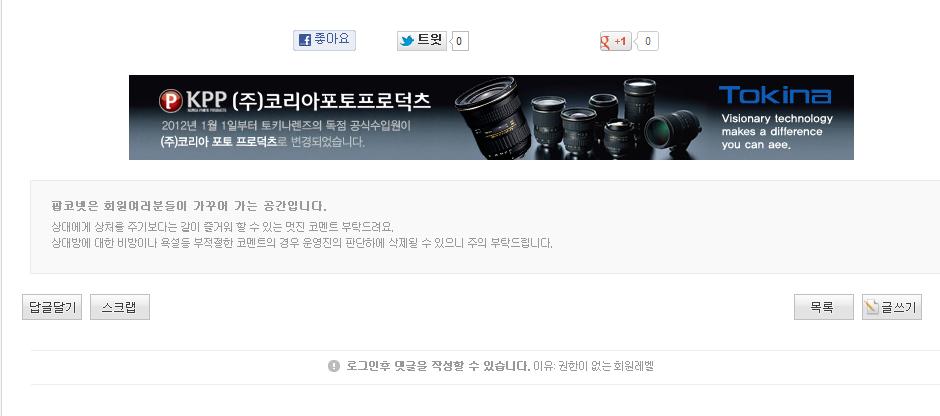Image resolution: width=940 pixels, height=416 pixels.
Task: Click the 스크랩 scrap button
Action: tap(120, 308)
